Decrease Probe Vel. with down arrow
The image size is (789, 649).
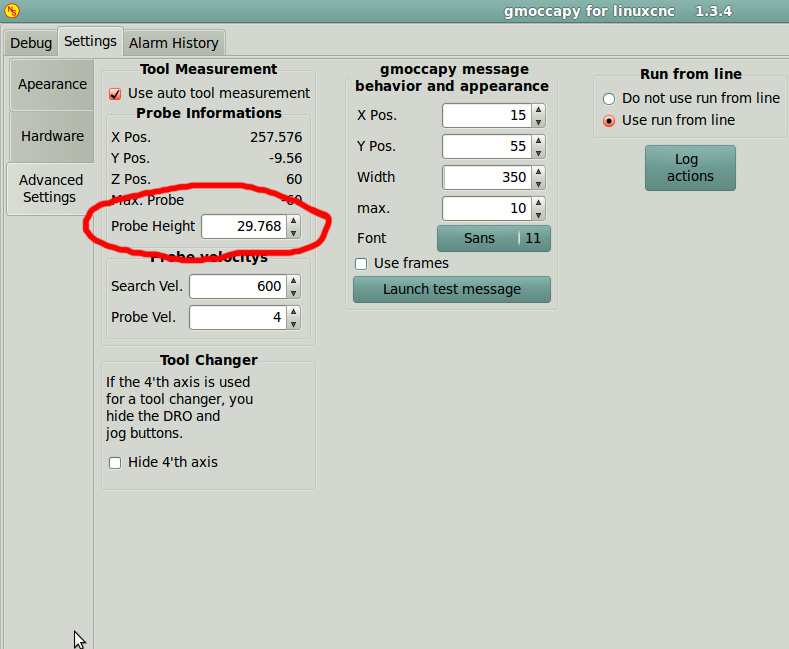point(293,324)
